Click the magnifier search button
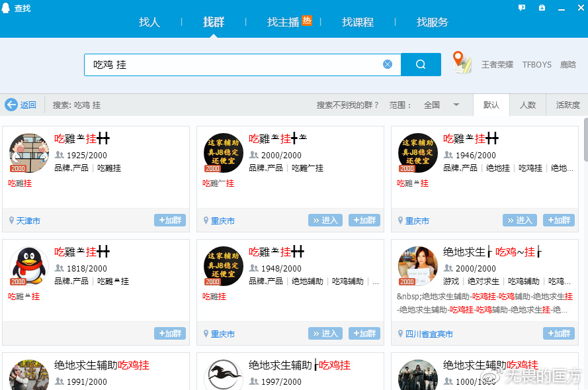588x390 pixels. click(420, 64)
